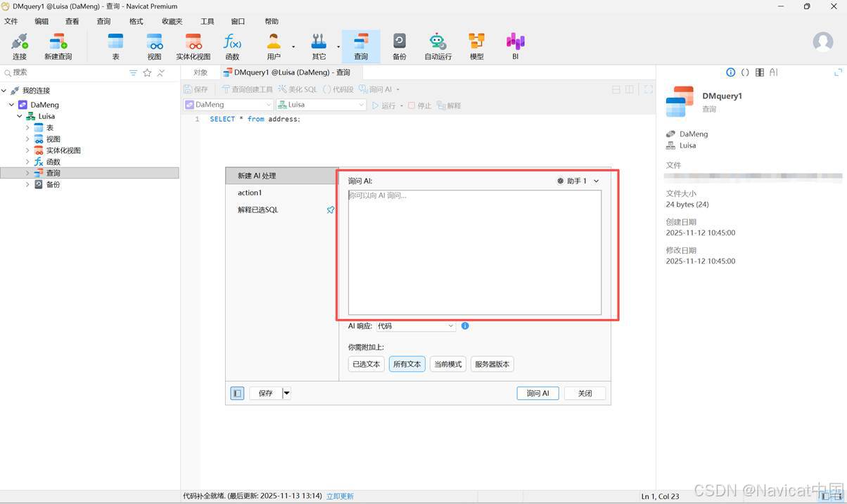Click the 用户 users toolbar icon
The width and height of the screenshot is (847, 504).
click(x=274, y=46)
